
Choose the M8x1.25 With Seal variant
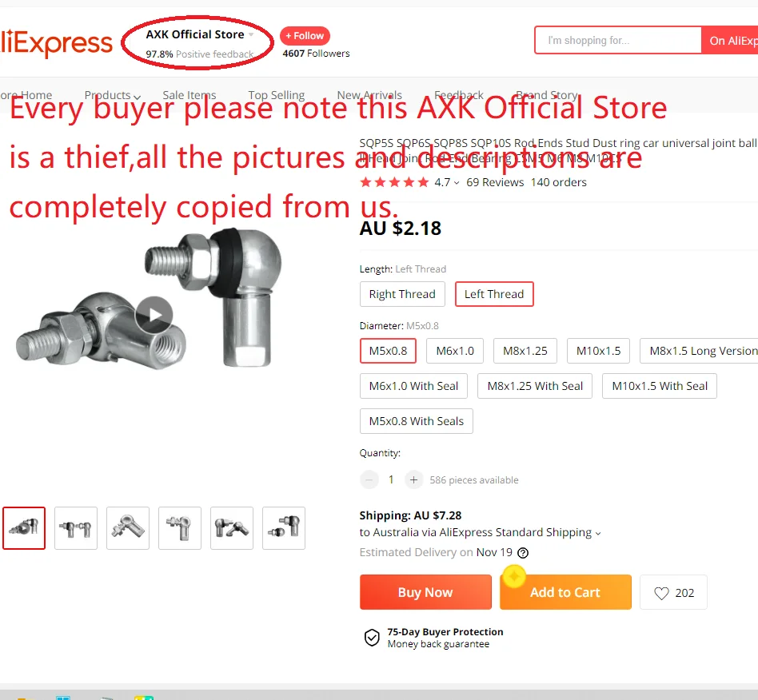535,386
